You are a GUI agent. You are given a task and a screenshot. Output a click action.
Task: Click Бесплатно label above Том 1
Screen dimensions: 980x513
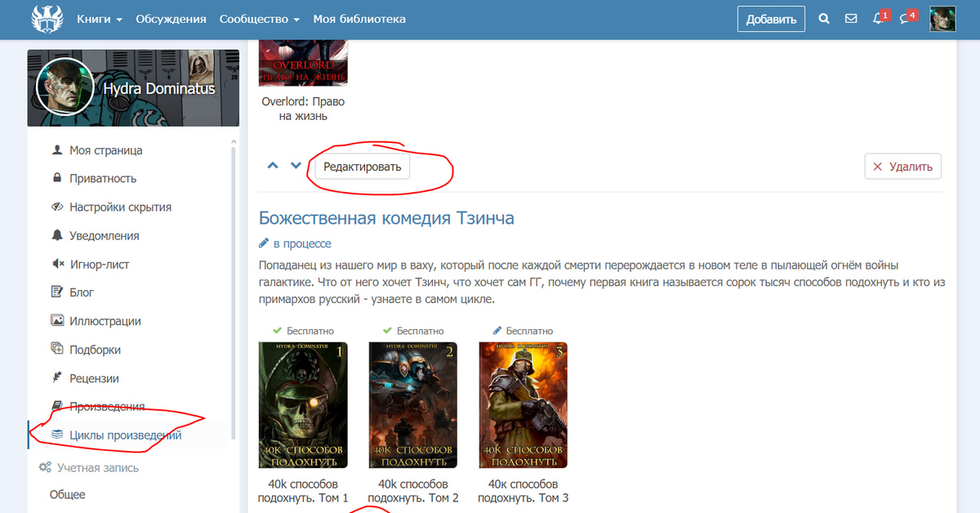[x=310, y=331]
